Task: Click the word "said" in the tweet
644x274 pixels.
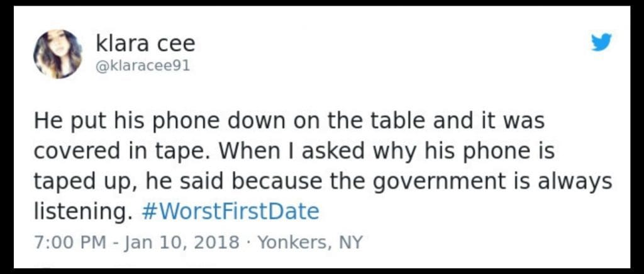Action: tap(202, 181)
